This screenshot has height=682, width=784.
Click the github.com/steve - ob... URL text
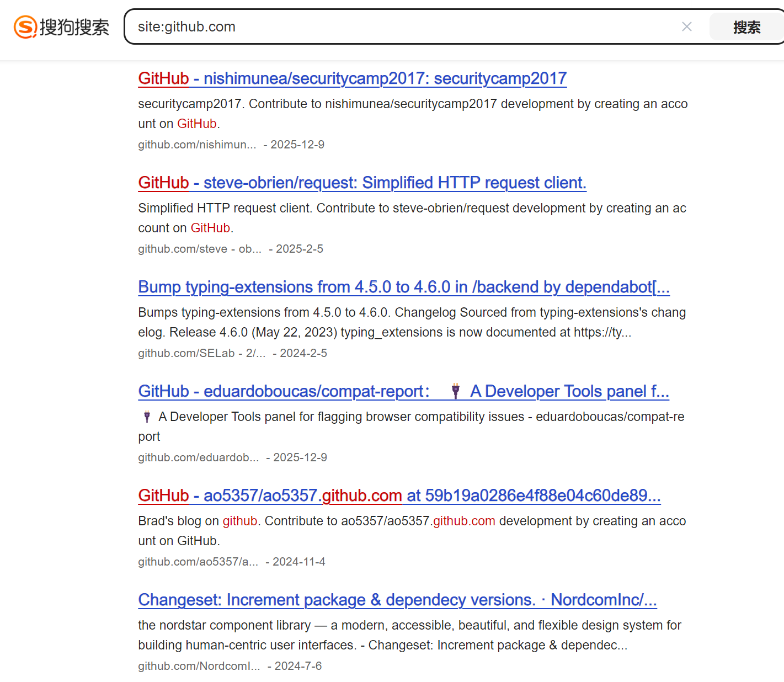click(x=200, y=249)
